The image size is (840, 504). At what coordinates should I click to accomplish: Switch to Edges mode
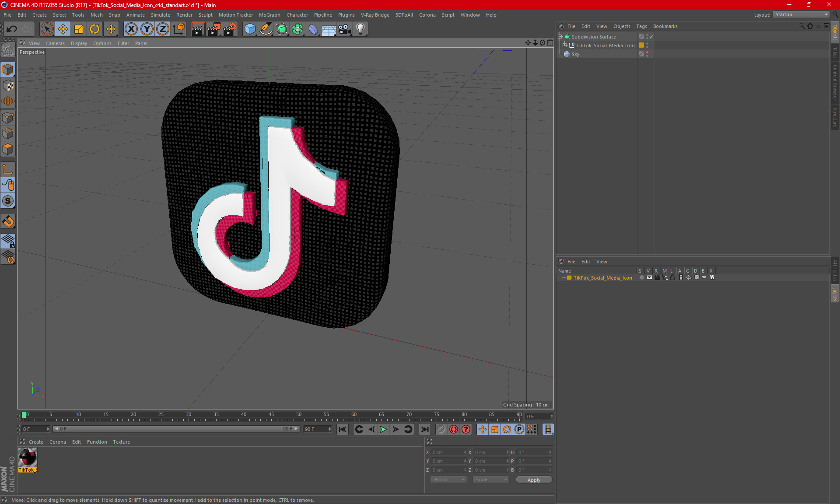click(8, 133)
